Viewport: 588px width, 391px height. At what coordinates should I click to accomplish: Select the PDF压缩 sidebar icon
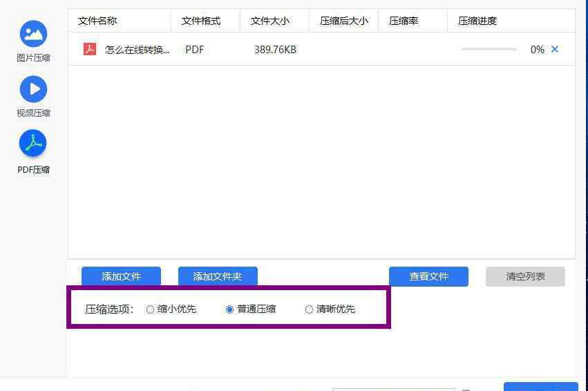click(33, 144)
